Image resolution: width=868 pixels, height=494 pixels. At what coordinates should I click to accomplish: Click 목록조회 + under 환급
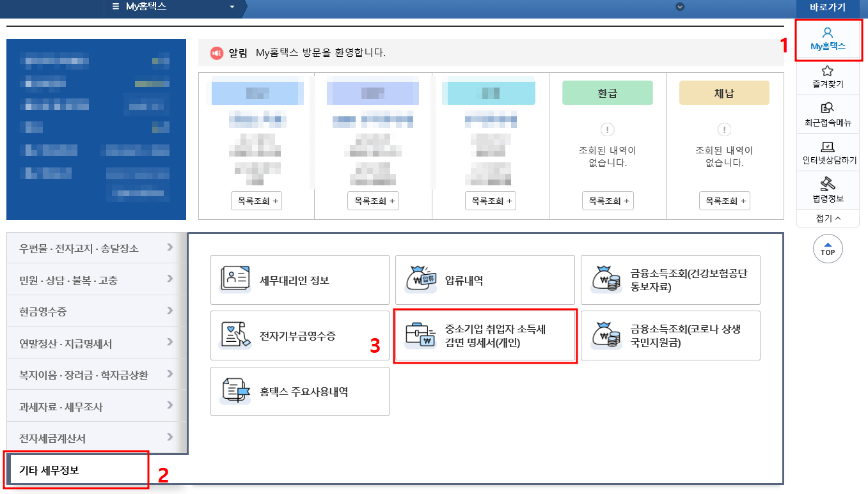point(608,201)
